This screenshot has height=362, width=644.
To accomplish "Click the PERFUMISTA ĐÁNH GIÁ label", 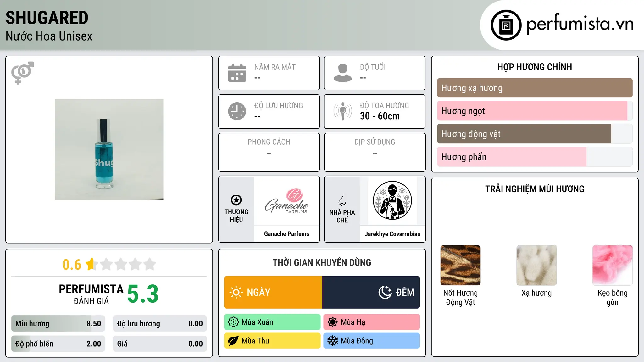I will [x=91, y=294].
